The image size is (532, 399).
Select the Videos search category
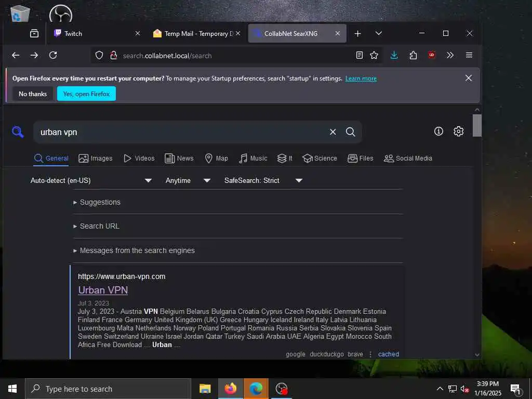139,158
